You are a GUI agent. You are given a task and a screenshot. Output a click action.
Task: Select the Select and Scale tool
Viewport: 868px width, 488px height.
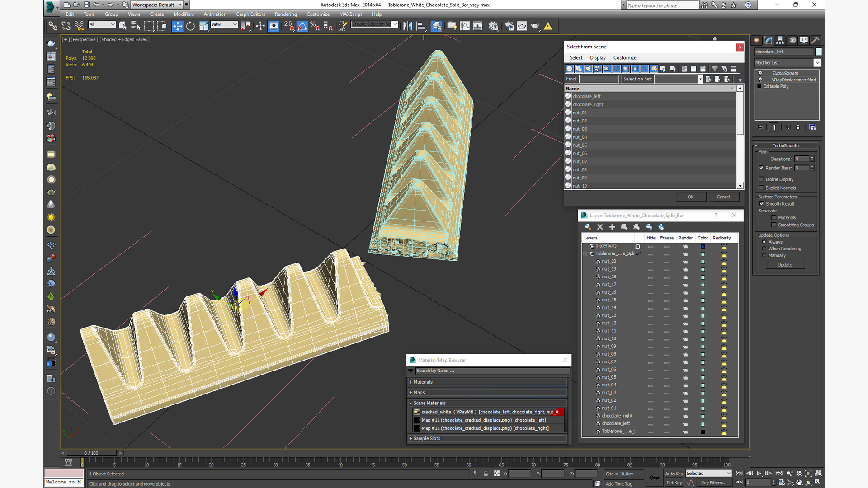click(203, 26)
